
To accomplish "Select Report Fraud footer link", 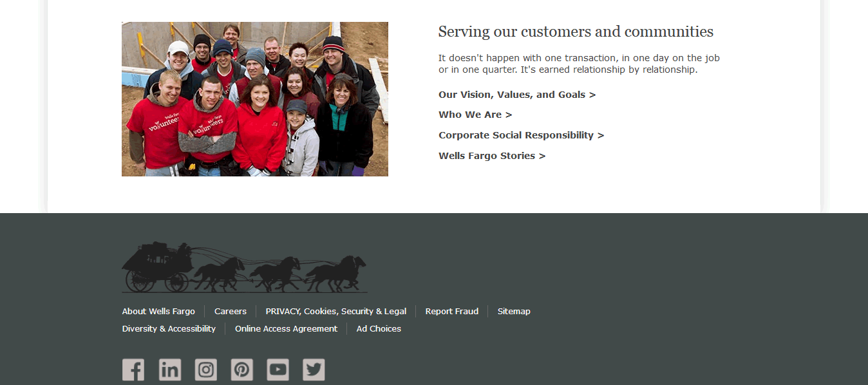I will [452, 312].
